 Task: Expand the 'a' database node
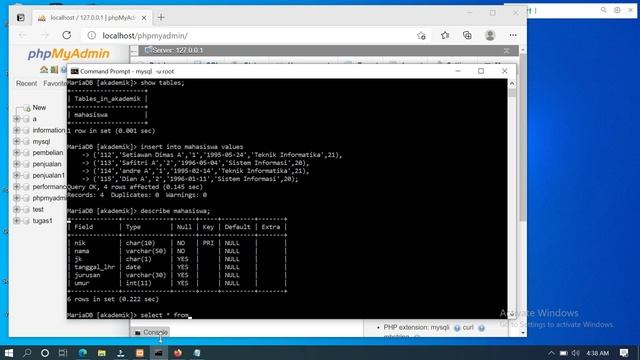[x=17, y=119]
